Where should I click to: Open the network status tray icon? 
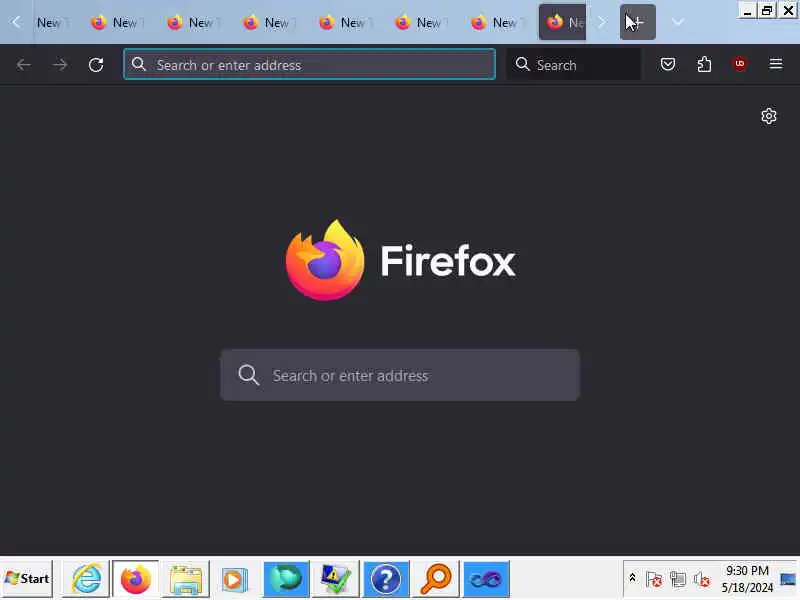click(x=678, y=579)
